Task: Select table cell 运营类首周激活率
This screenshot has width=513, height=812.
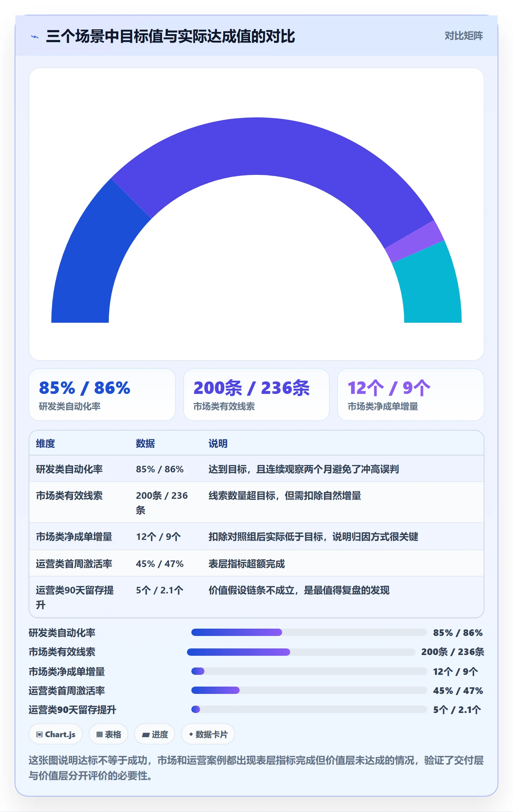Action: pos(74,564)
